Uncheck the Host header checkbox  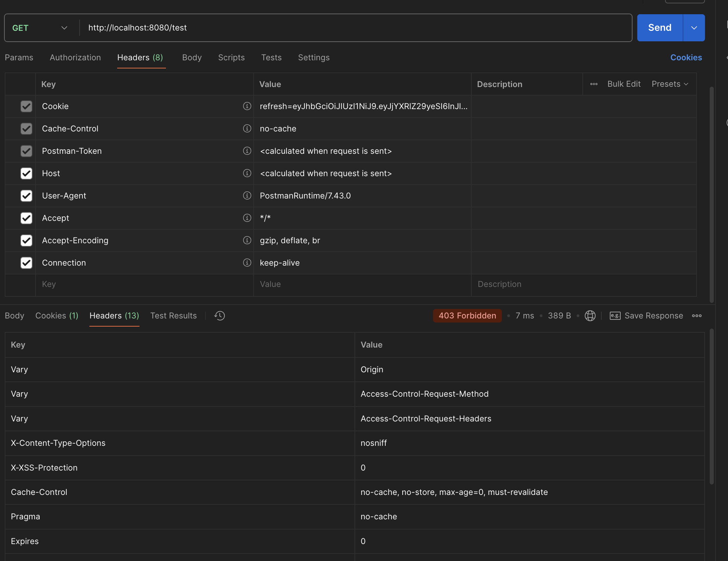tap(26, 173)
